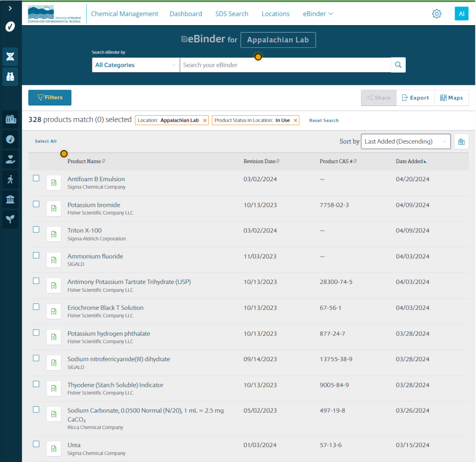Viewport: 476px width, 462px height.
Task: Tick the Sodium nitroferricyanide checkbox
Action: click(x=36, y=358)
